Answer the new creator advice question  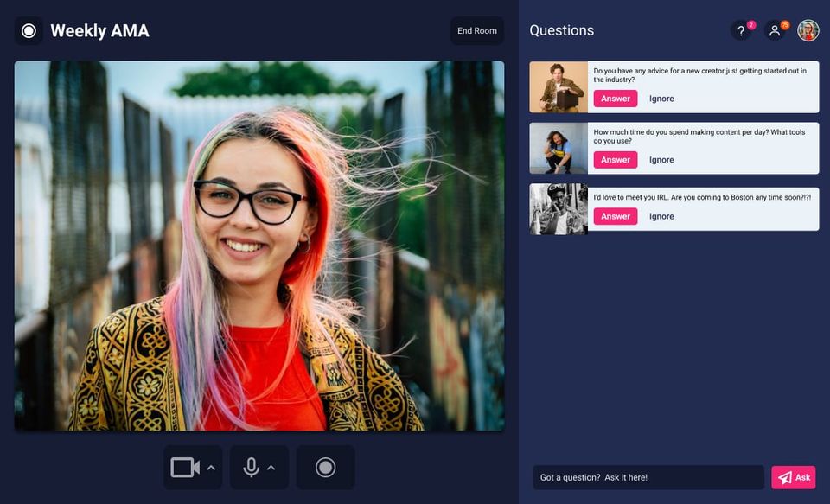tap(615, 99)
